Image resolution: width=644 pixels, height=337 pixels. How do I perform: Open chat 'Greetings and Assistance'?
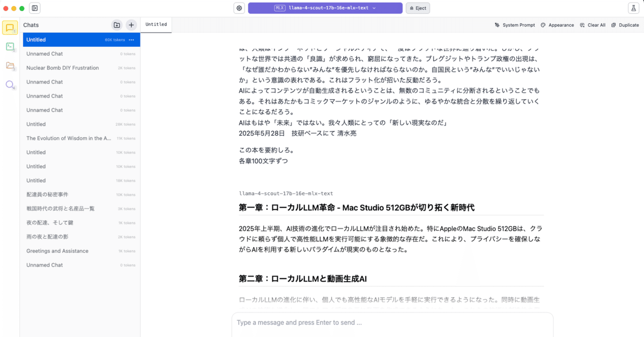82,251
